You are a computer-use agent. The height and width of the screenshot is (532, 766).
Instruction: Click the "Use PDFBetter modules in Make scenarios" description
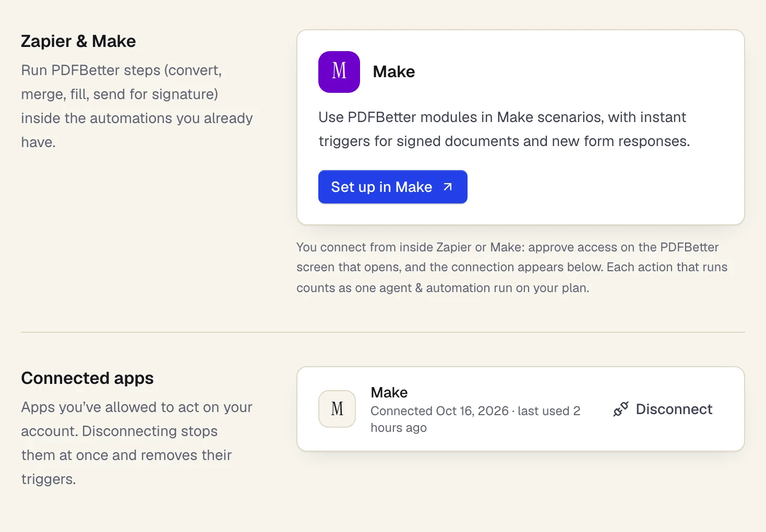coord(504,129)
